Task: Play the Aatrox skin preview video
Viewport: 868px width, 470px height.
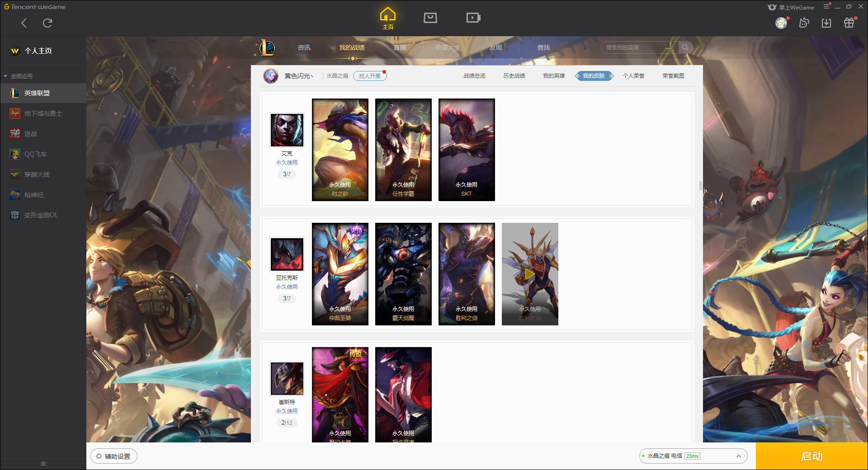Action: click(x=530, y=274)
